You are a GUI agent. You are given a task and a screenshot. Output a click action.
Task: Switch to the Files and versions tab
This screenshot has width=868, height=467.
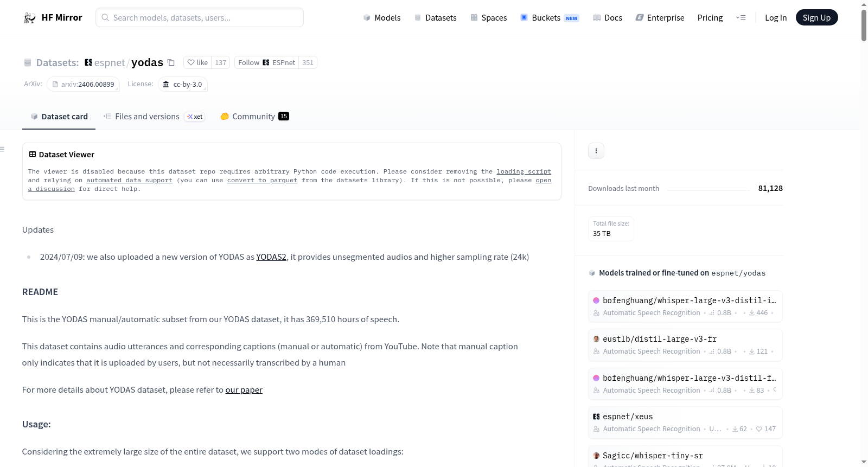click(x=154, y=116)
